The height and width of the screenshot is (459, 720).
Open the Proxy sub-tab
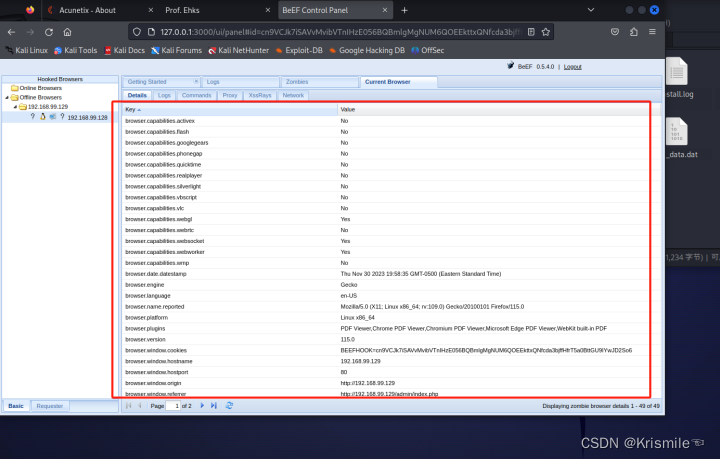click(230, 95)
